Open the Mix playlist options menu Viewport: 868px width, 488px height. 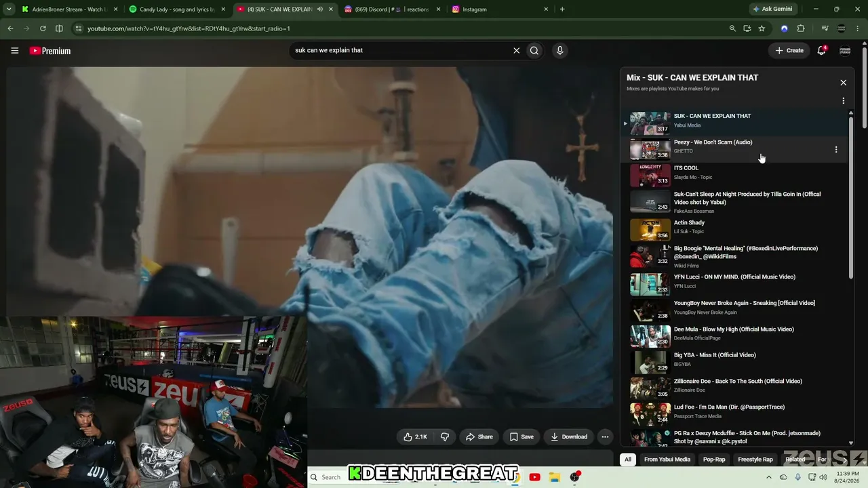click(x=843, y=100)
